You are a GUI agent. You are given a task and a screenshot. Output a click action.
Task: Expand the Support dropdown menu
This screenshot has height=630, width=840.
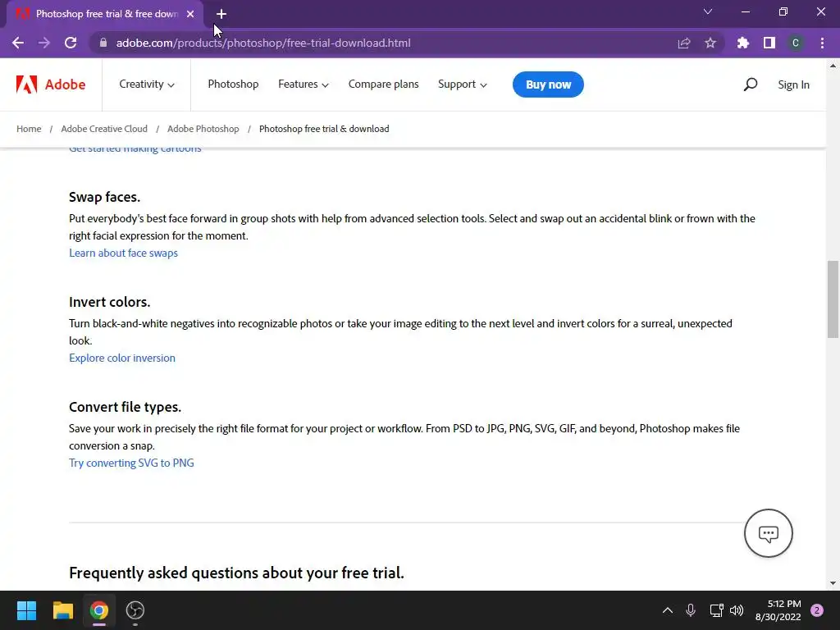pos(463,84)
